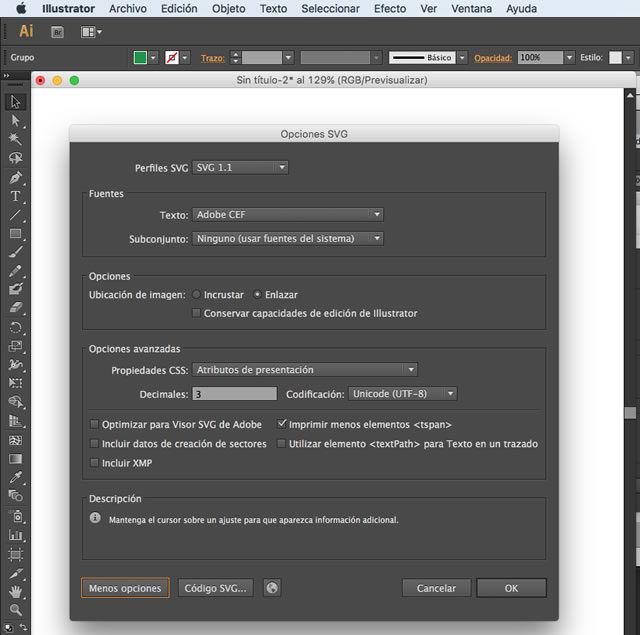This screenshot has height=635, width=640.
Task: Select the Magic Wand tool
Action: (16, 139)
